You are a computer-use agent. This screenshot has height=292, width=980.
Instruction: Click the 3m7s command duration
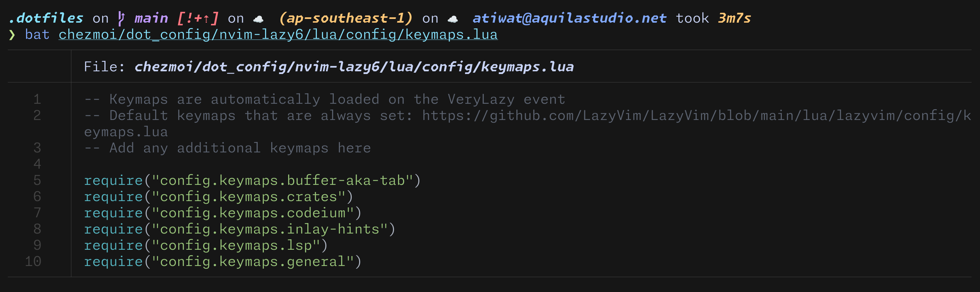coord(734,18)
